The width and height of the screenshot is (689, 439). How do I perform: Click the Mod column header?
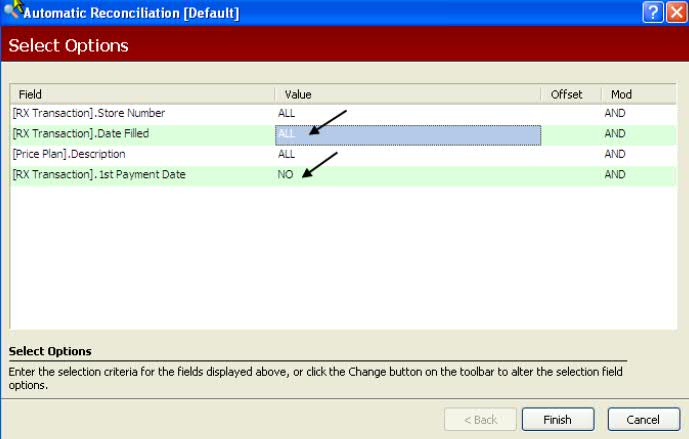tap(640, 94)
